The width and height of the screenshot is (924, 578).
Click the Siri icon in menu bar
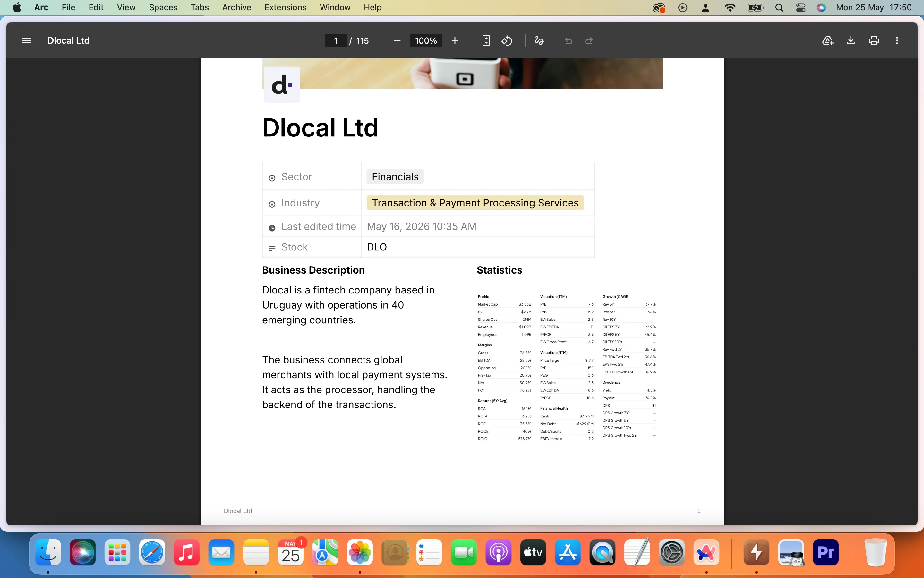pyautogui.click(x=821, y=8)
